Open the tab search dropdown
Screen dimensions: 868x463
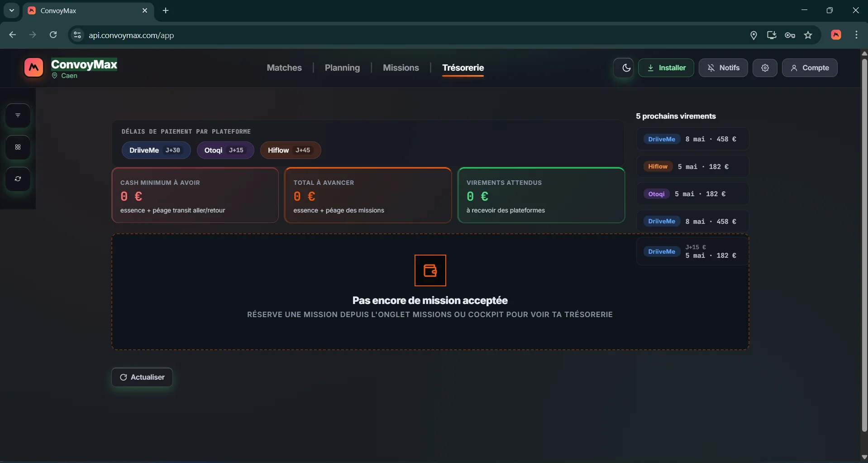12,10
